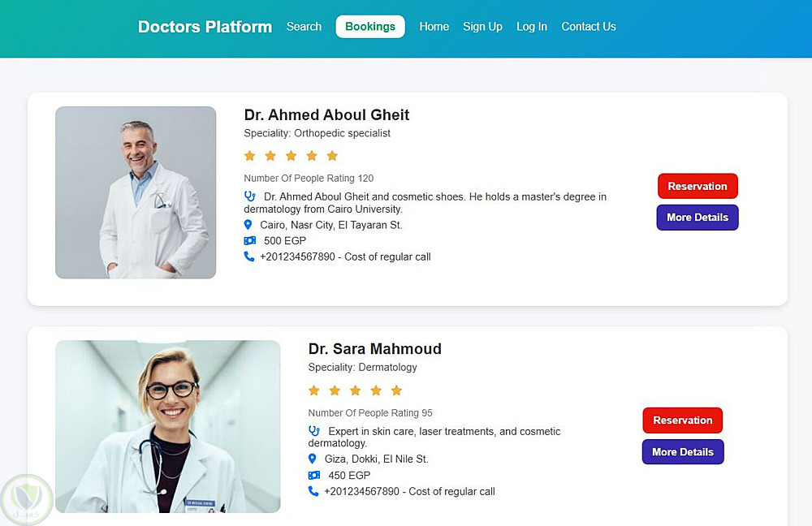
Task: Click the location pin beside Giza, Dokki
Action: point(313,459)
